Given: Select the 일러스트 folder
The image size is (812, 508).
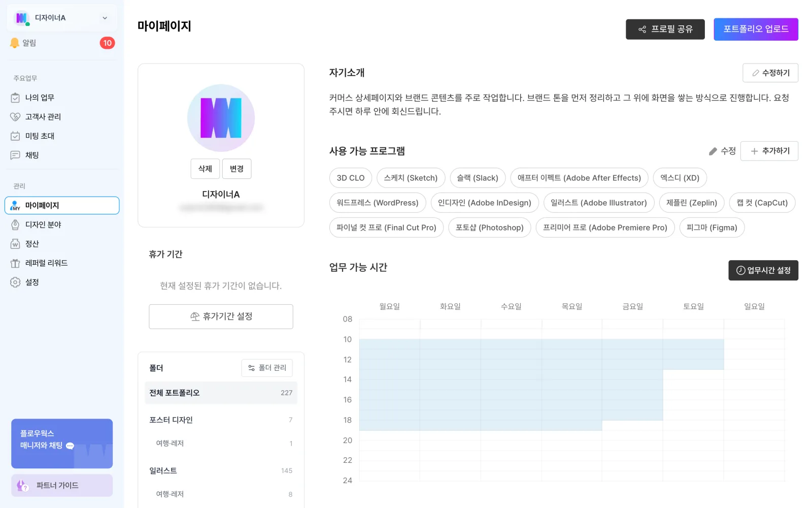Looking at the screenshot, I should (x=221, y=471).
